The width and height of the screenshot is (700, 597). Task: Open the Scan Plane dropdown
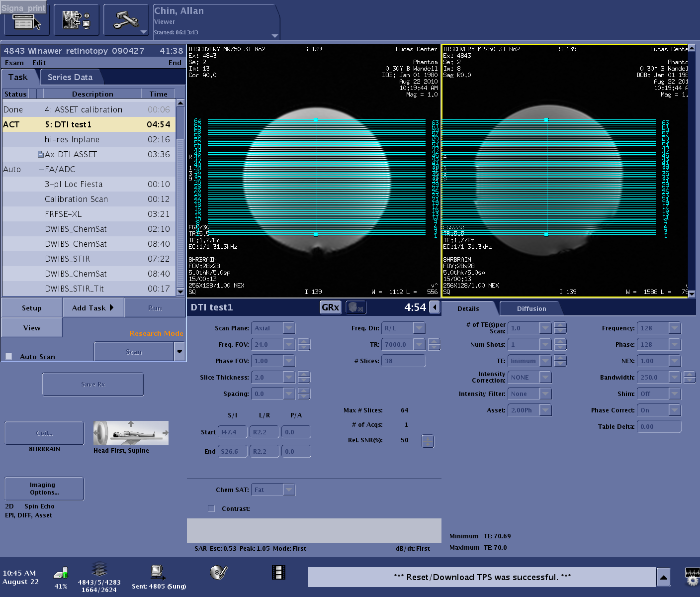288,328
